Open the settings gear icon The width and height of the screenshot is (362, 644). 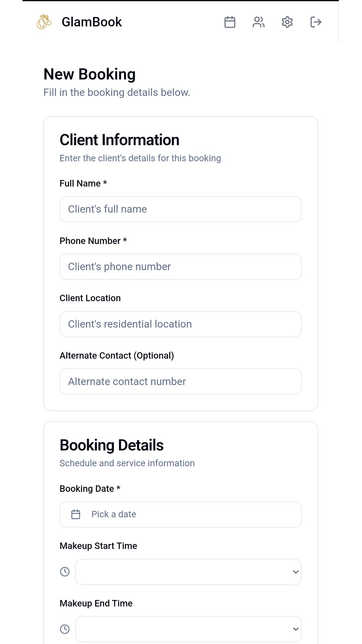pyautogui.click(x=287, y=22)
